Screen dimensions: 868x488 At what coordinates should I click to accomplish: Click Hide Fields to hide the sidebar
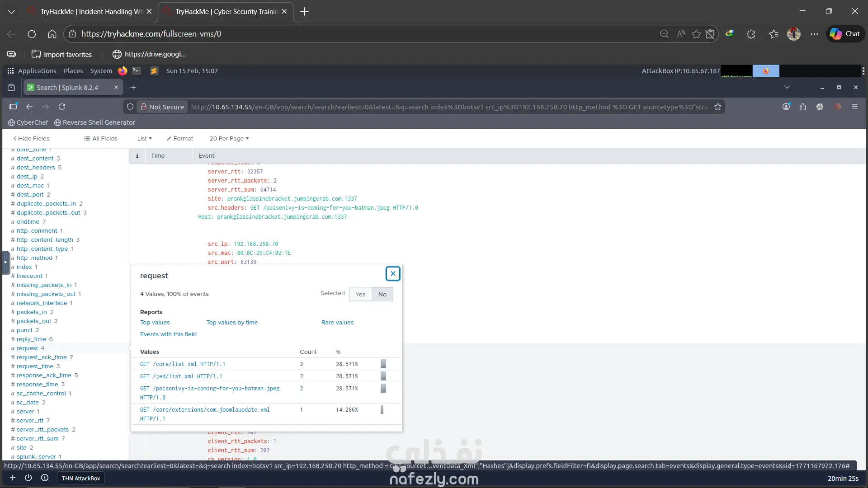[31, 139]
